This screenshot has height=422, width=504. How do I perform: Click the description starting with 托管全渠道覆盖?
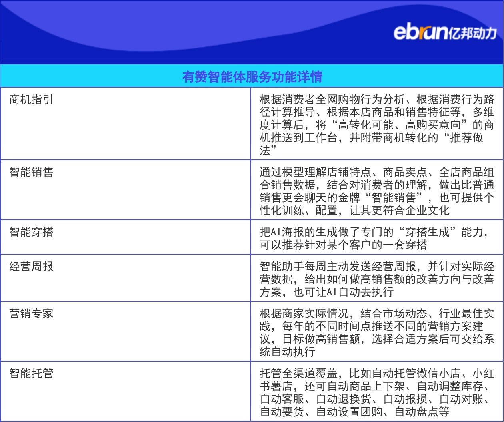click(x=376, y=392)
